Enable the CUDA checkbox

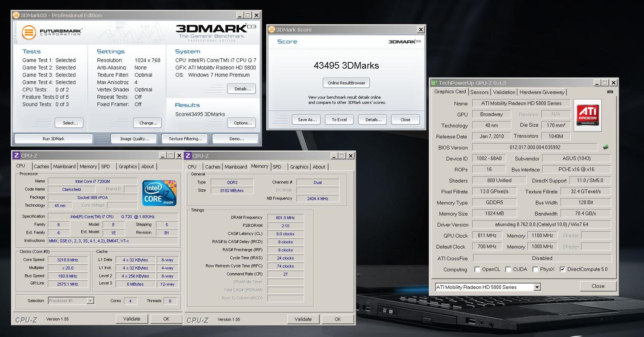(x=508, y=269)
